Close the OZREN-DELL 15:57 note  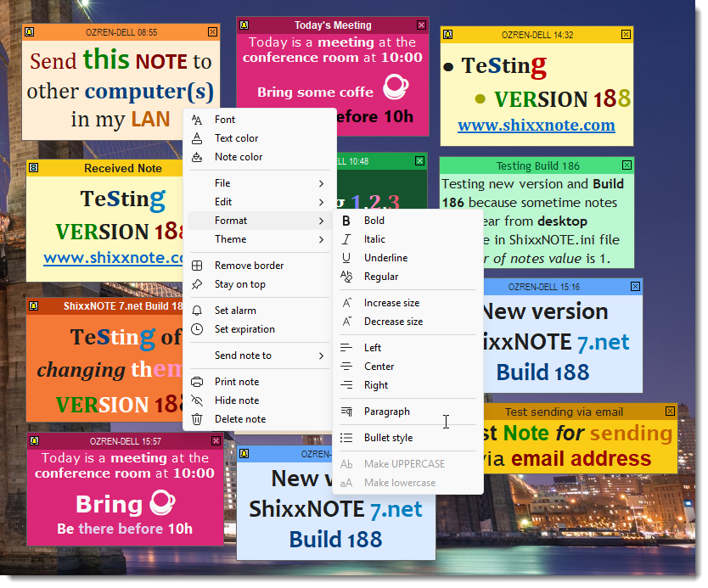point(216,440)
